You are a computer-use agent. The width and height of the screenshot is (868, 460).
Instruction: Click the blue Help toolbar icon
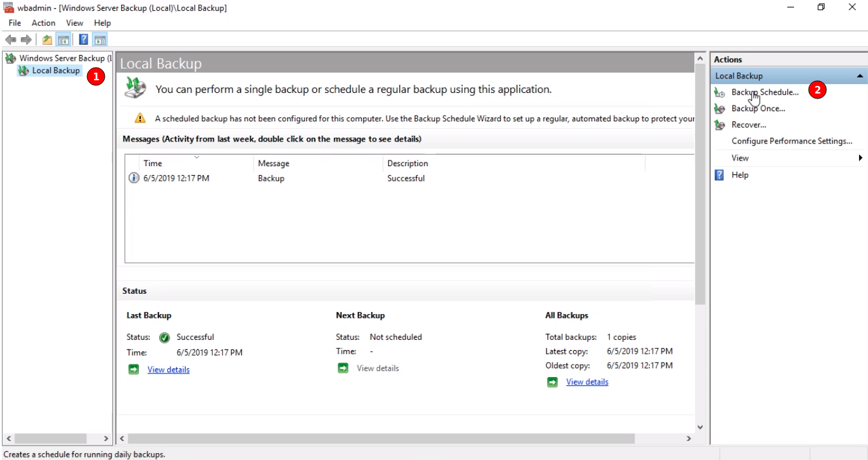pyautogui.click(x=83, y=40)
